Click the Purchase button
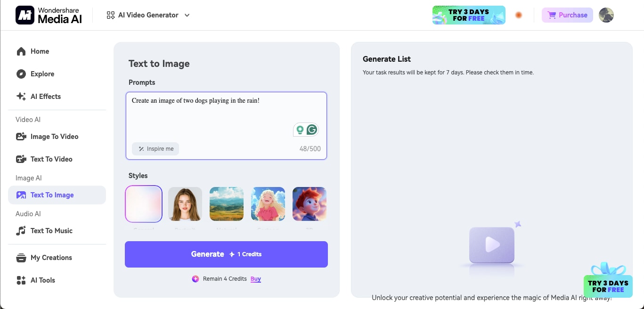The image size is (644, 309). pyautogui.click(x=567, y=15)
